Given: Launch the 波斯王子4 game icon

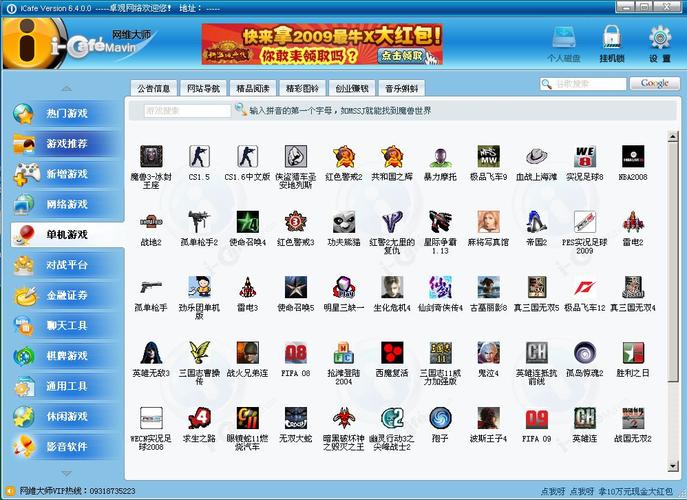Looking at the screenshot, I should (x=489, y=418).
